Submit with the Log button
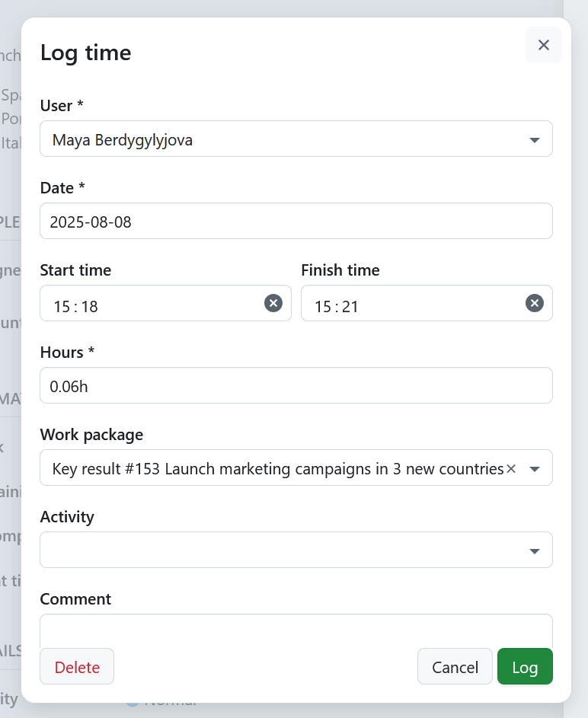Screen dimensions: 588x718 point(525,666)
